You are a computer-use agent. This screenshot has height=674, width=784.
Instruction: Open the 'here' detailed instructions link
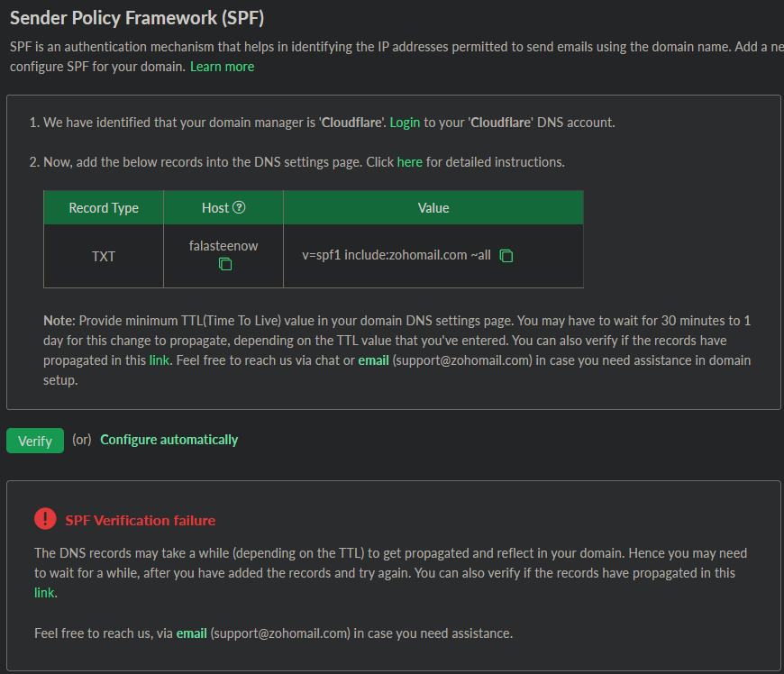[x=410, y=162]
